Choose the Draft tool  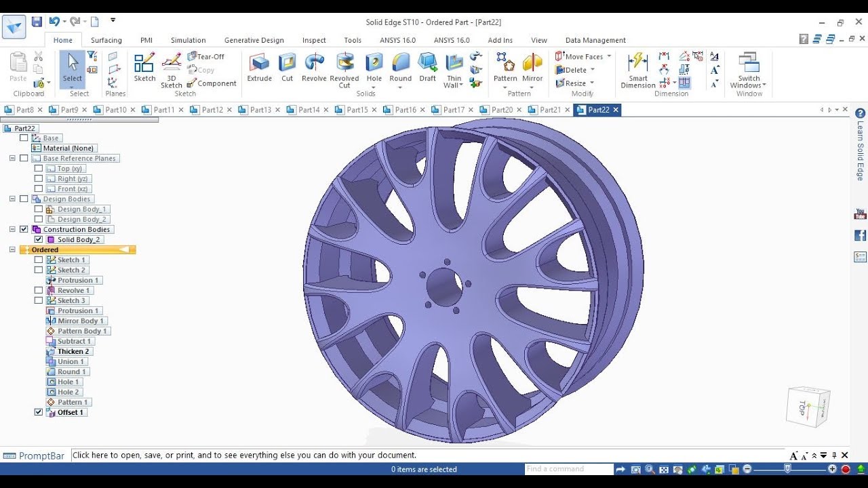click(427, 68)
